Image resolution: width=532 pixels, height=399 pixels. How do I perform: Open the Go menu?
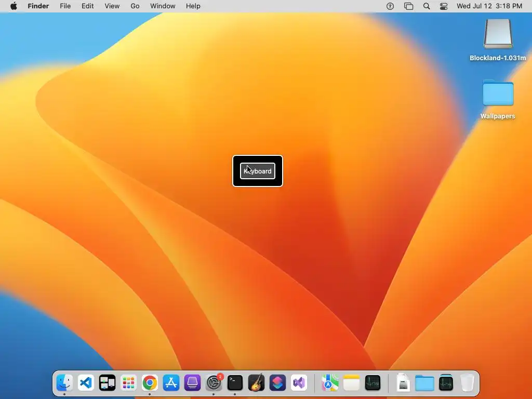135,6
